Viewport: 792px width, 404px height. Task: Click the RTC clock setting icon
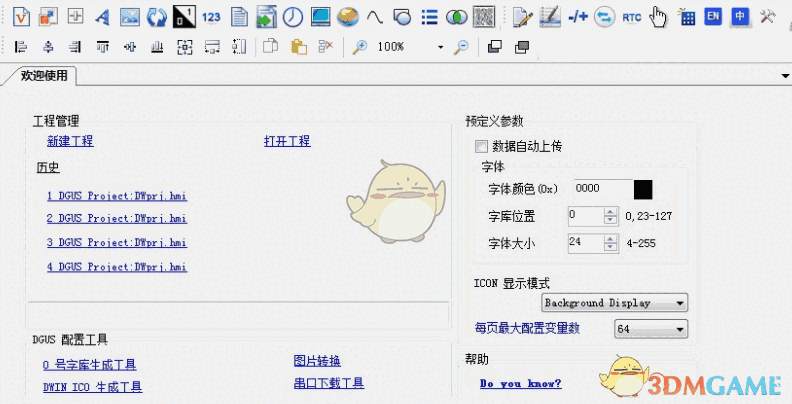(632, 17)
